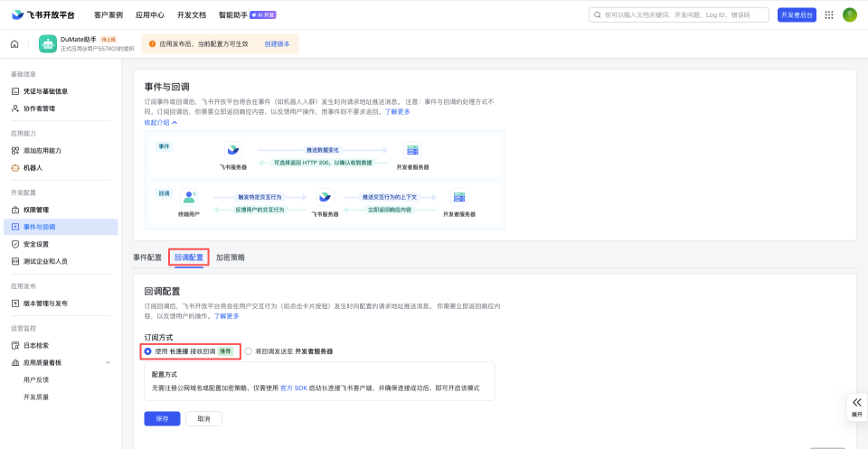Click the blue 保存 button
The image size is (868, 449).
[x=162, y=419]
